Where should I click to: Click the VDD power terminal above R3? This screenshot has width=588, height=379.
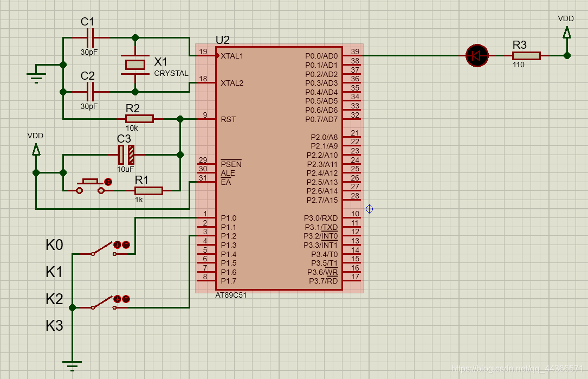coord(567,33)
